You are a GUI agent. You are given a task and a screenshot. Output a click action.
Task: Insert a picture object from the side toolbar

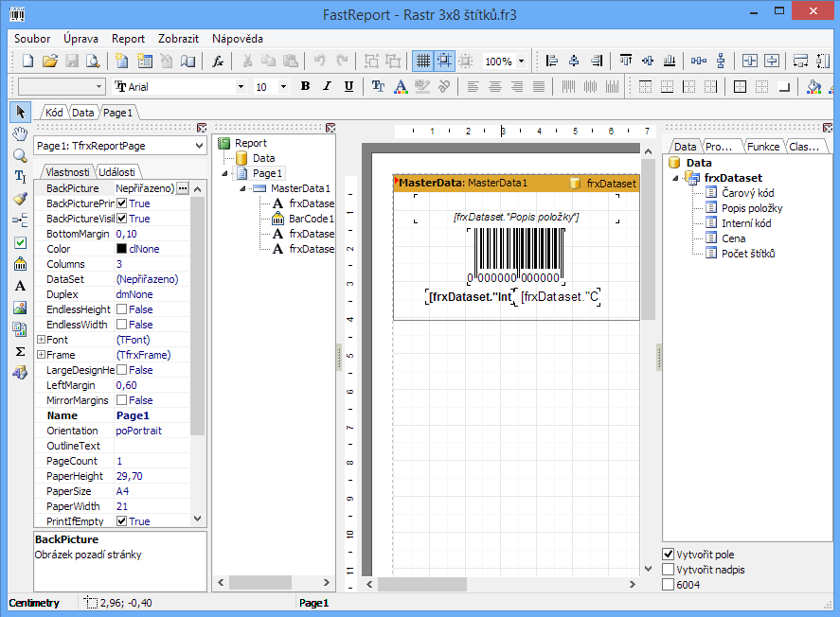coord(20,308)
